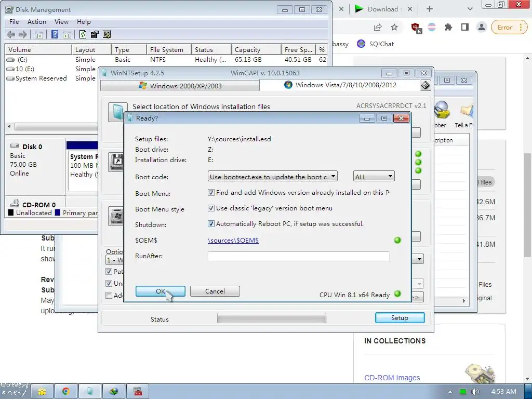
Task: Open the File menu in Disk Management
Action: pos(14,22)
